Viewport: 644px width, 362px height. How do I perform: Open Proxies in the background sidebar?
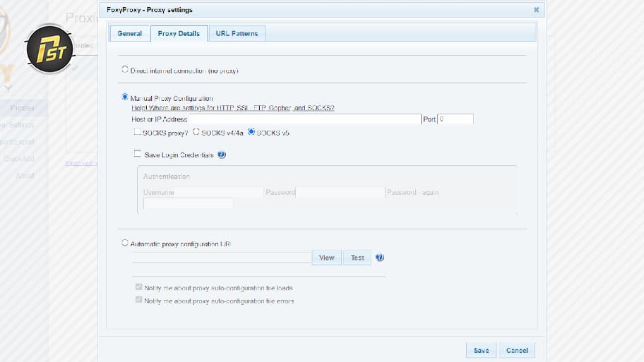[22, 108]
